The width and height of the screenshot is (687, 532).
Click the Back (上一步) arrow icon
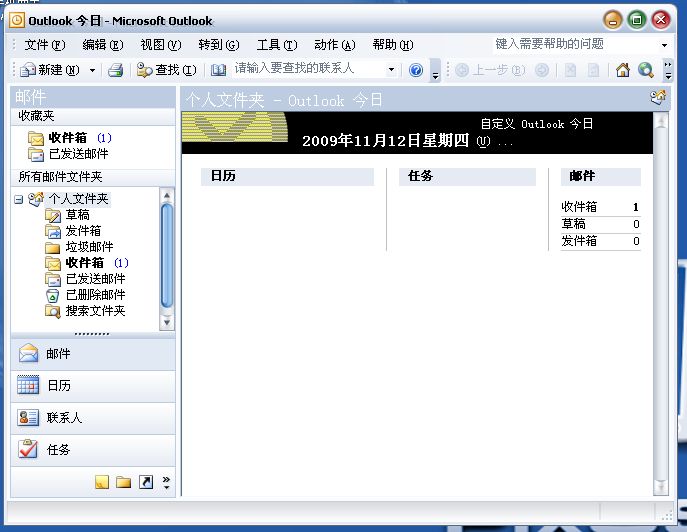[462, 70]
